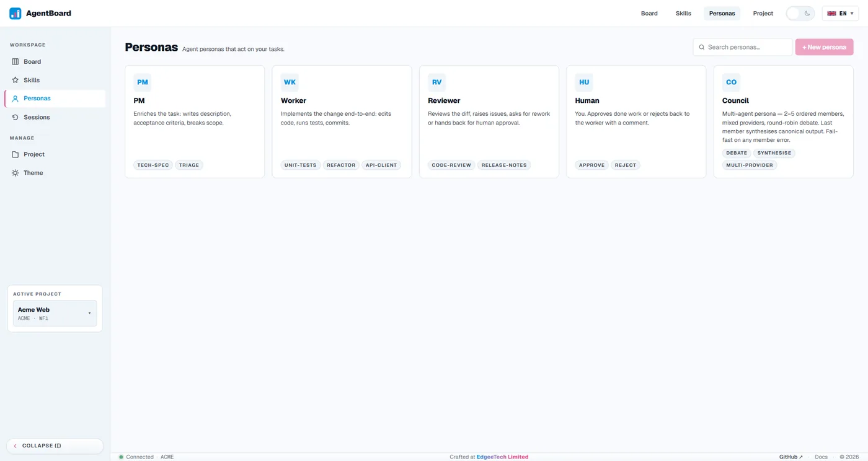Open the HU avatar on Human card
This screenshot has height=461, width=868.
584,82
